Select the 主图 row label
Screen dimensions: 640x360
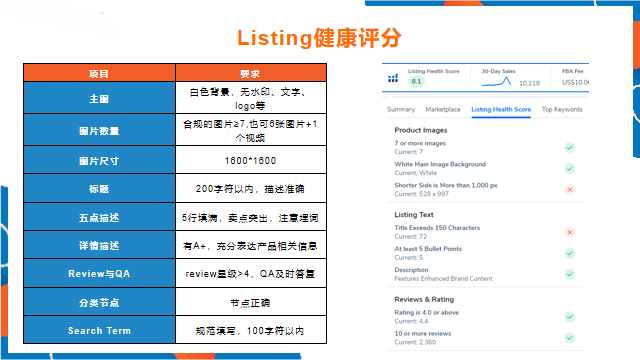tap(99, 98)
